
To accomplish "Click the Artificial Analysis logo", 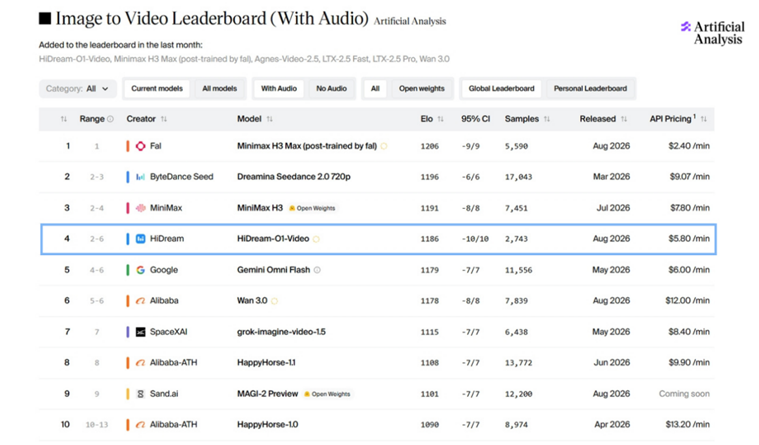I will click(x=712, y=33).
